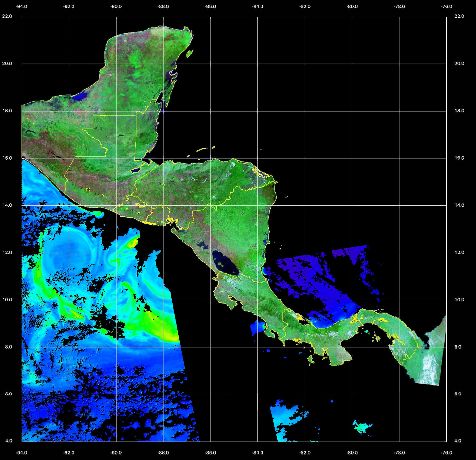Screen dimensions: 476x460
Task: Click the -80.0 longitude label on bottom axis
Action: click(x=352, y=452)
